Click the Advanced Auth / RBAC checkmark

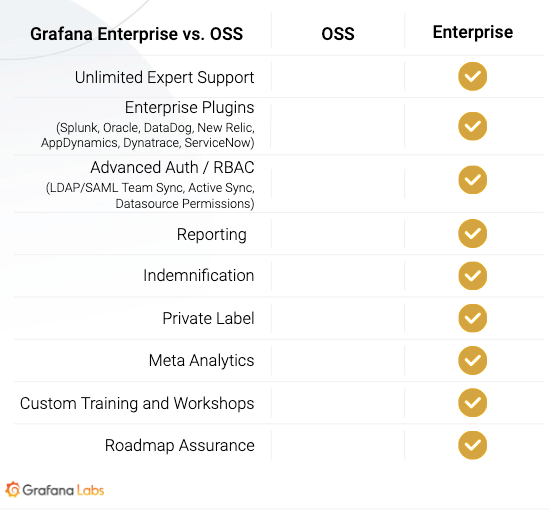(472, 180)
